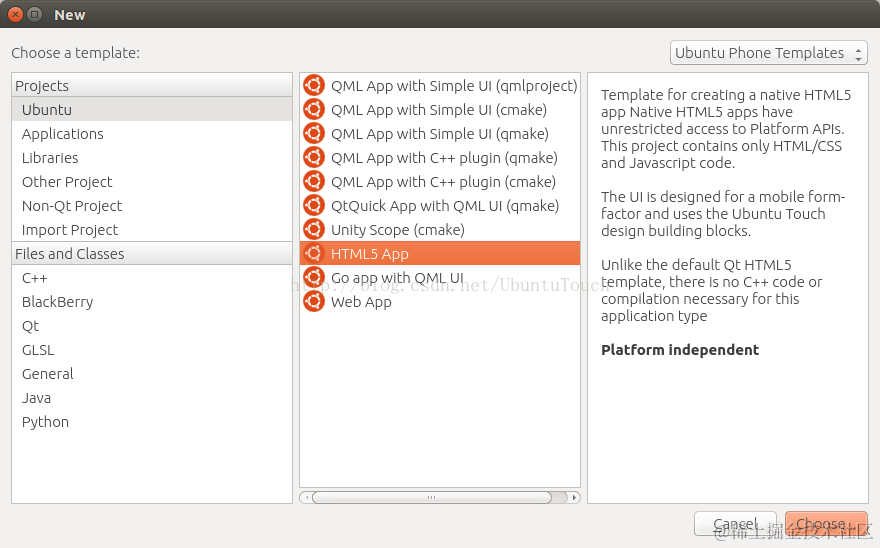Click Ubuntu icon beside QML App with Simple UI (qmlproject)

(x=314, y=85)
